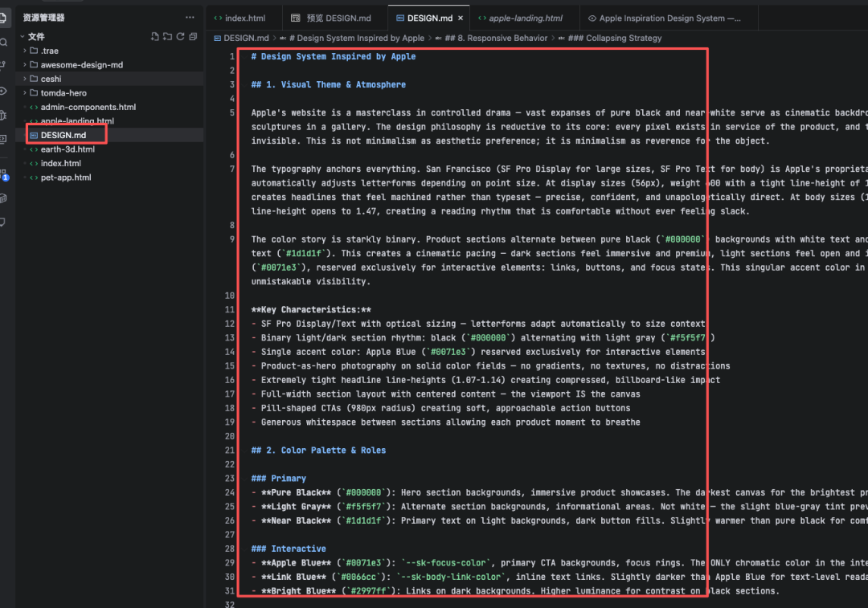The width and height of the screenshot is (868, 608).
Task: Expand the tomda-hero folder
Action: pyautogui.click(x=63, y=93)
